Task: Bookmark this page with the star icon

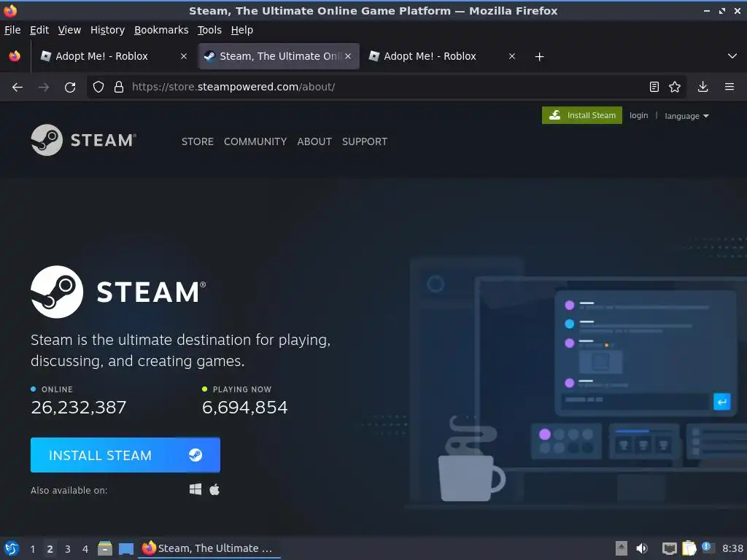Action: 675,87
